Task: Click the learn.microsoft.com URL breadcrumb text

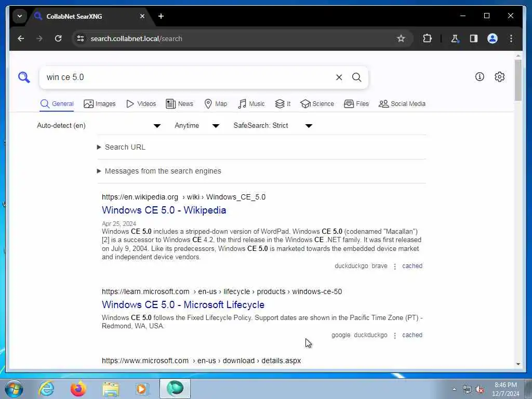Action: 222,292
